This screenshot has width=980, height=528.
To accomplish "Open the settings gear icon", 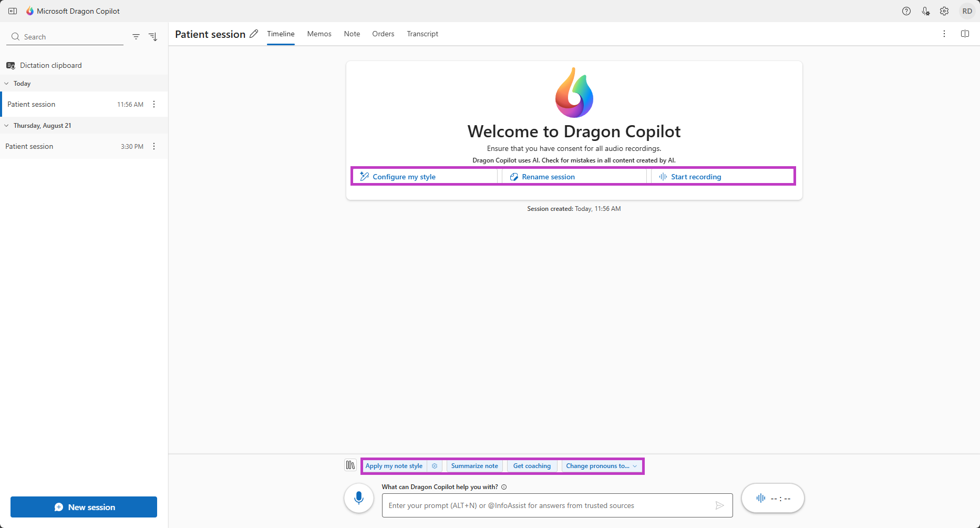I will pos(944,11).
